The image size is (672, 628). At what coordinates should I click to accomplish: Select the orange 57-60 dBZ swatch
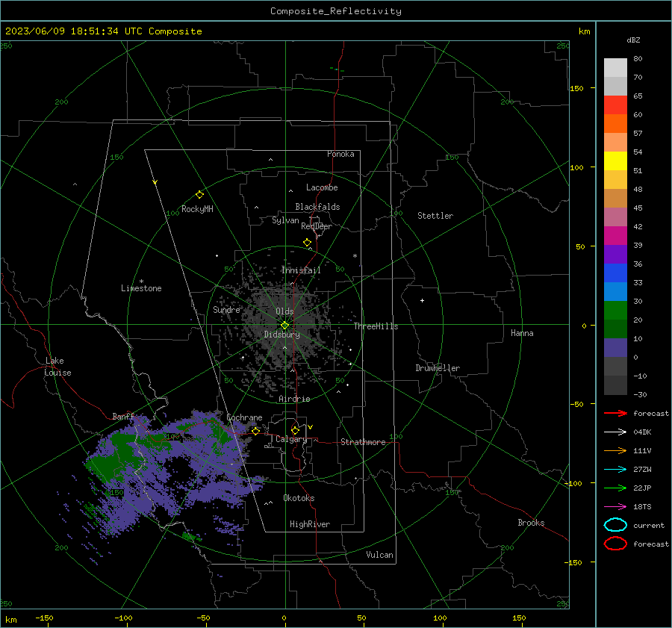pos(615,123)
